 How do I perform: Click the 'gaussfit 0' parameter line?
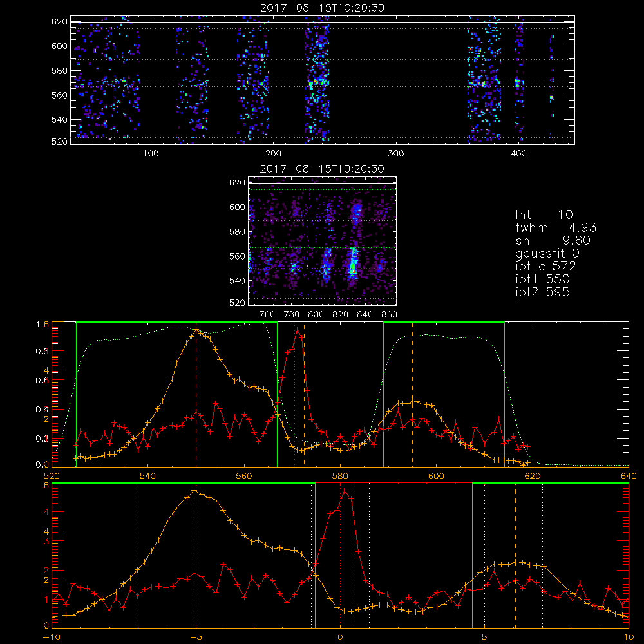pos(547,253)
